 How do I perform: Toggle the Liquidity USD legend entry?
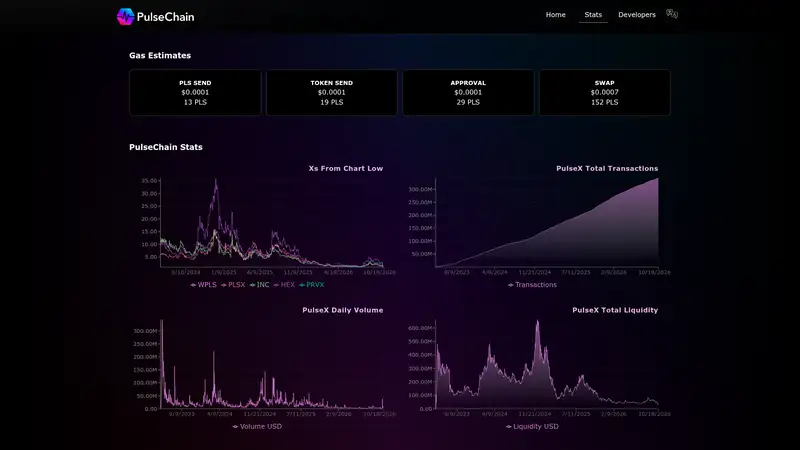[532, 426]
